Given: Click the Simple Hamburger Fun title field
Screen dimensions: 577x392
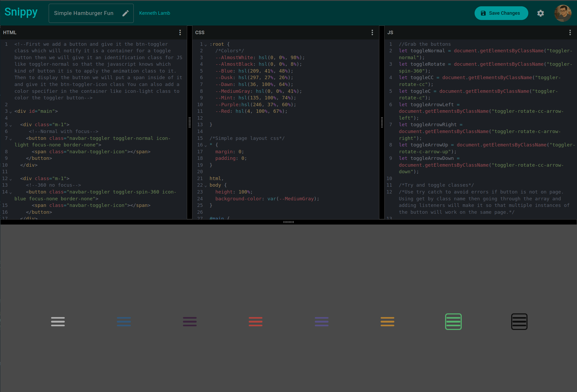Looking at the screenshot, I should coord(91,13).
